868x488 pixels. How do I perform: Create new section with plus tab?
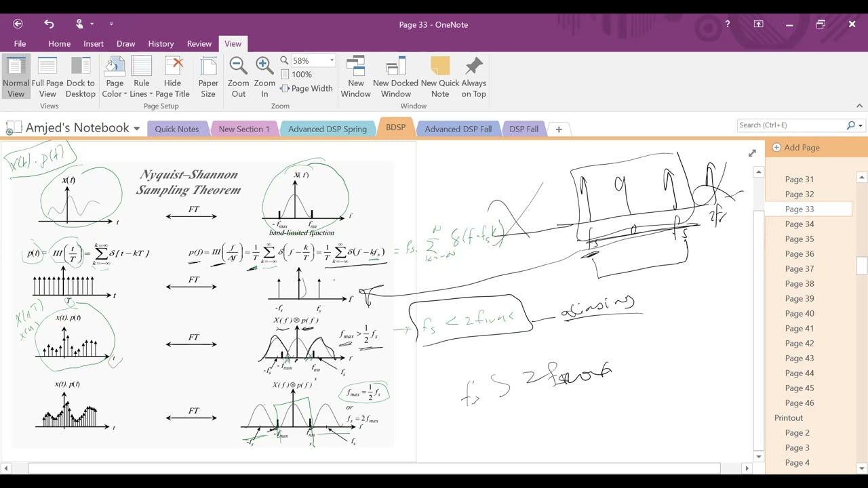(x=559, y=129)
